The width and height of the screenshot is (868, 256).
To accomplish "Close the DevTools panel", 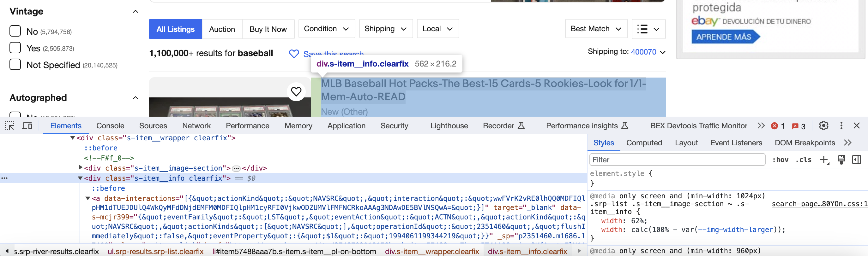I will pos(857,126).
